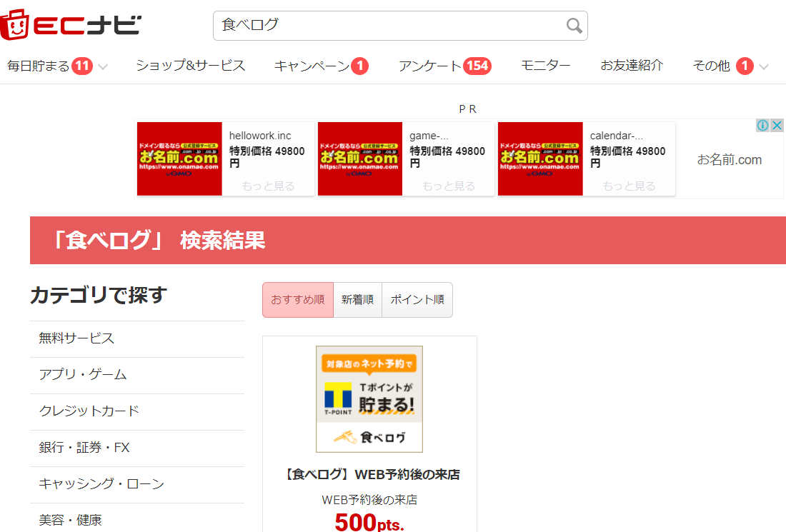Click the 11 badge on 毎日貯まる
786x532 pixels.
pyautogui.click(x=82, y=66)
